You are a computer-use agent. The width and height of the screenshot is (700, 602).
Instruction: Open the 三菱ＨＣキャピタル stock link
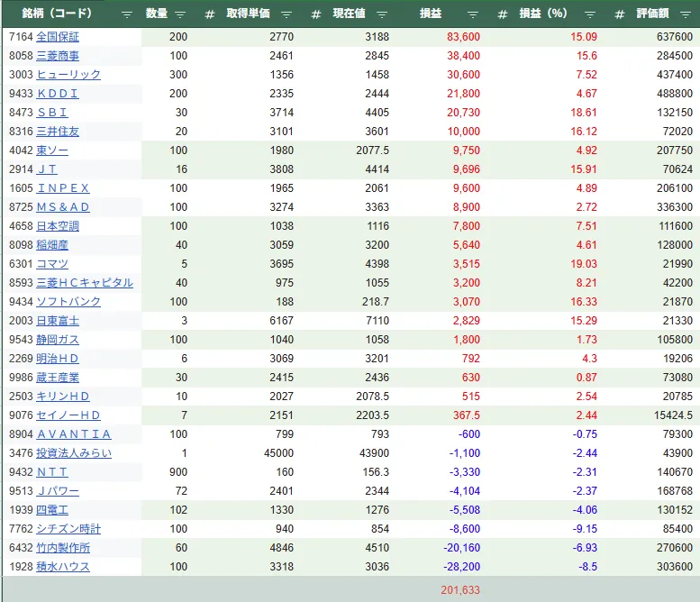click(85, 283)
